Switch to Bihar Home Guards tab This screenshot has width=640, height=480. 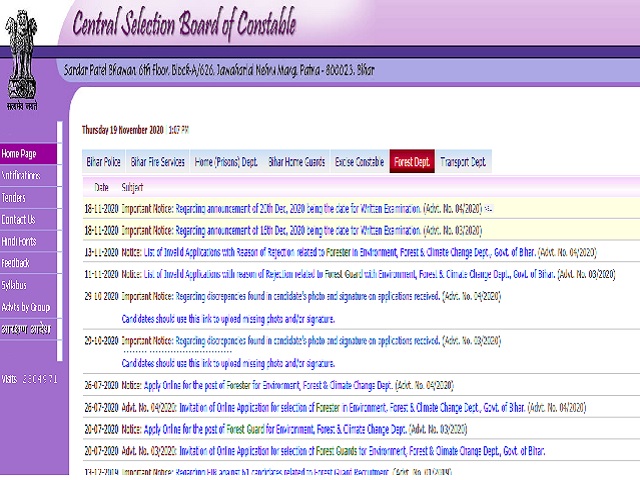point(296,162)
